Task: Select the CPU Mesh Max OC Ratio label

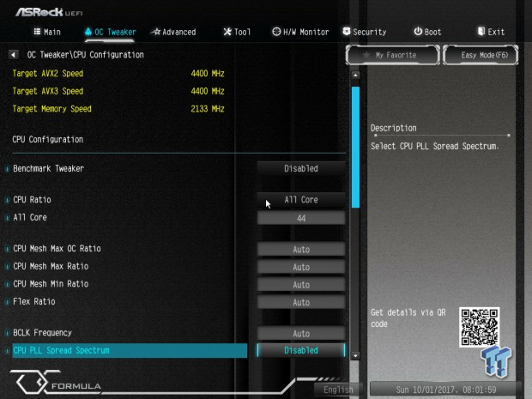Action: click(57, 249)
